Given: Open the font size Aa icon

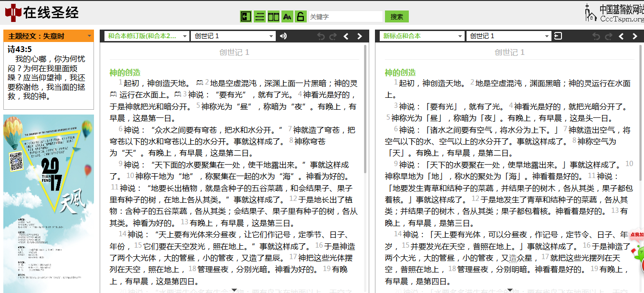Looking at the screenshot, I should click(x=287, y=17).
